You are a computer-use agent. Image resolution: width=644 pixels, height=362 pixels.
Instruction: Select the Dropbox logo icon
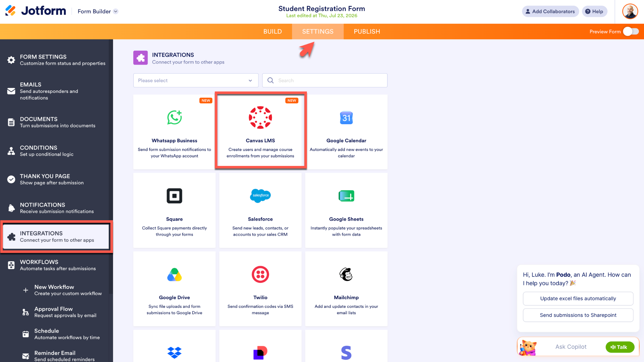(x=175, y=353)
